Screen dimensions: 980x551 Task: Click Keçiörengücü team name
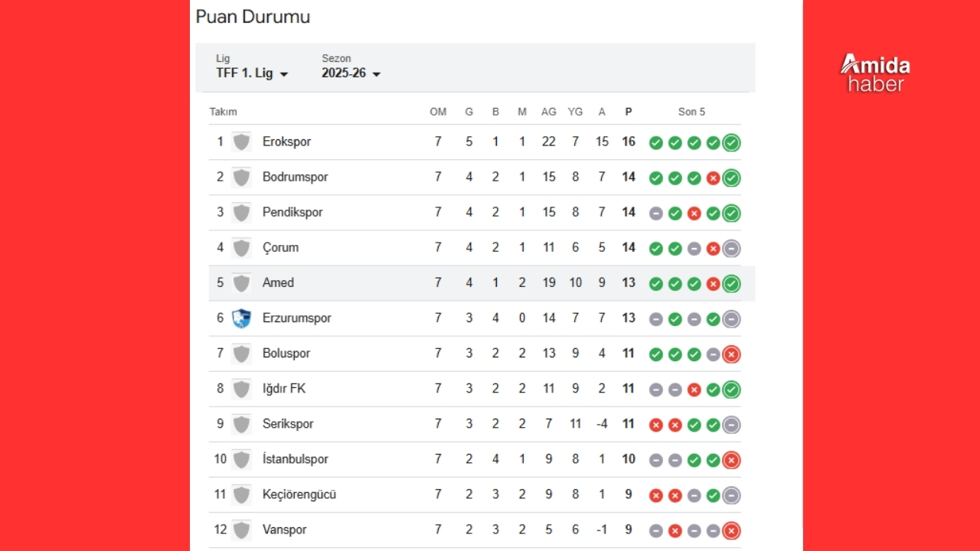(x=299, y=494)
